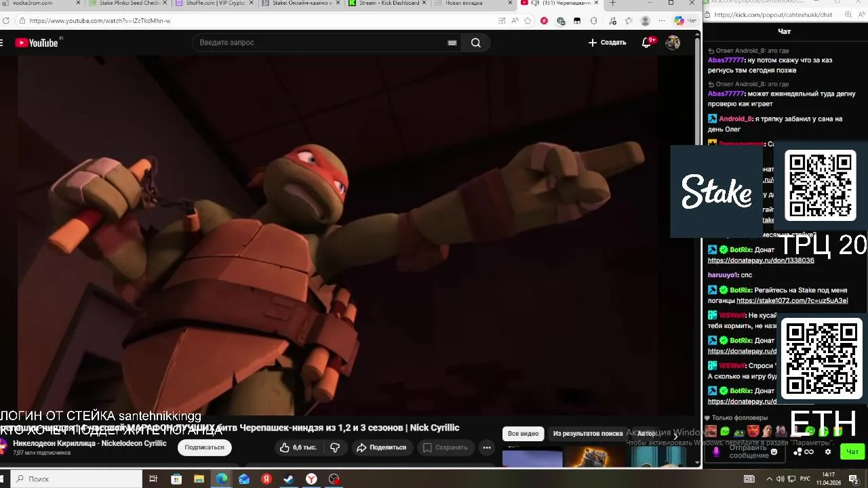Send message with green Чат button
Screen dimensions: 868x488
(852, 451)
